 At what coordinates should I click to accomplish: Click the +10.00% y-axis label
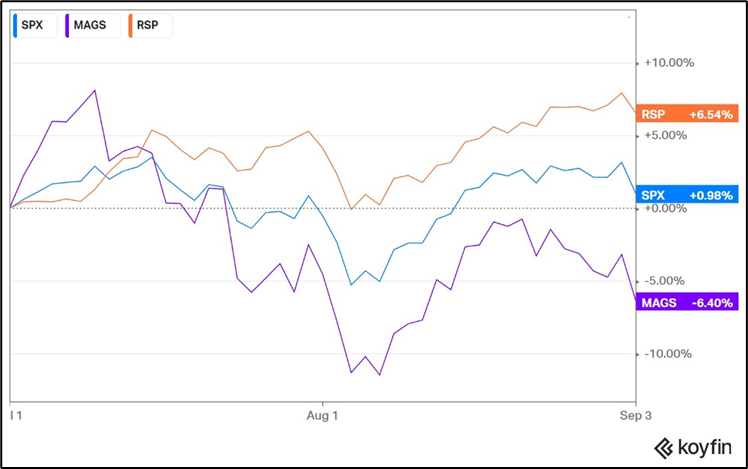tap(669, 62)
